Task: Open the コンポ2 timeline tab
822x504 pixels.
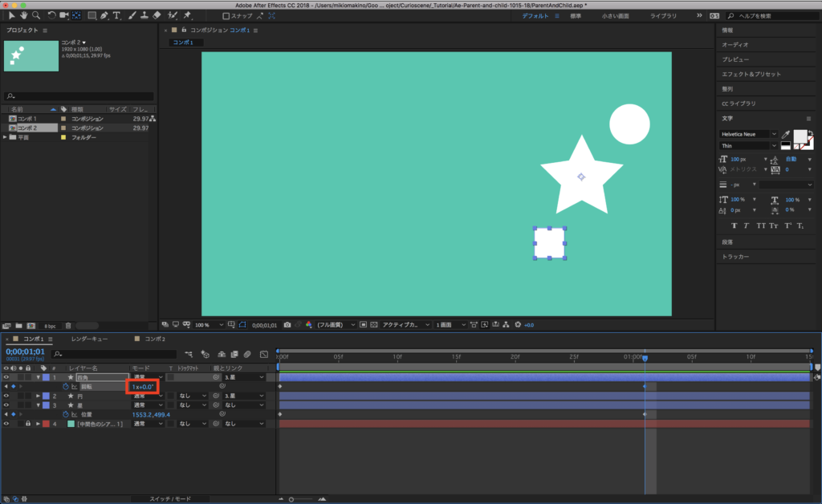Action: 155,339
